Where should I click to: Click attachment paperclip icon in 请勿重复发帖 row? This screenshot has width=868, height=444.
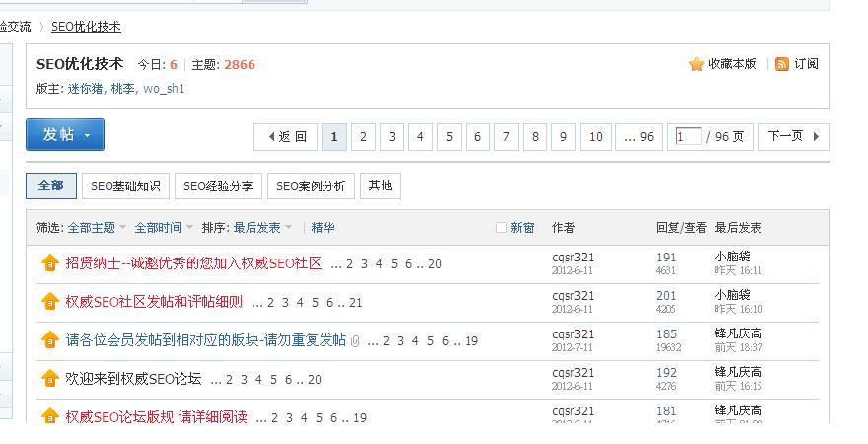click(355, 341)
